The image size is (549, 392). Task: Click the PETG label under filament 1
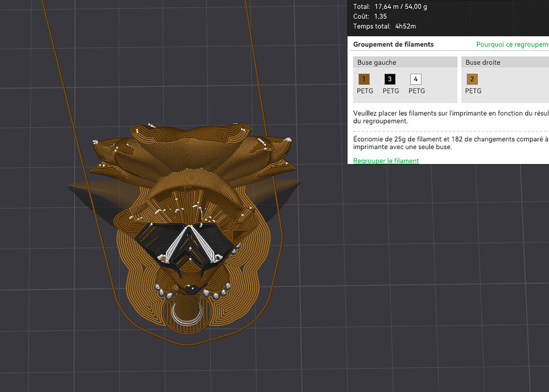[x=365, y=91]
